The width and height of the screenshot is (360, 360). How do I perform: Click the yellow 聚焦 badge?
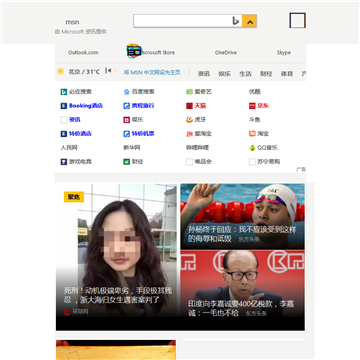click(74, 197)
